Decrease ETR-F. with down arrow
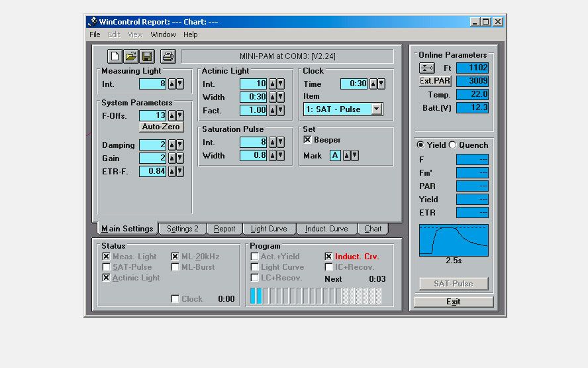The height and width of the screenshot is (368, 588). click(180, 171)
